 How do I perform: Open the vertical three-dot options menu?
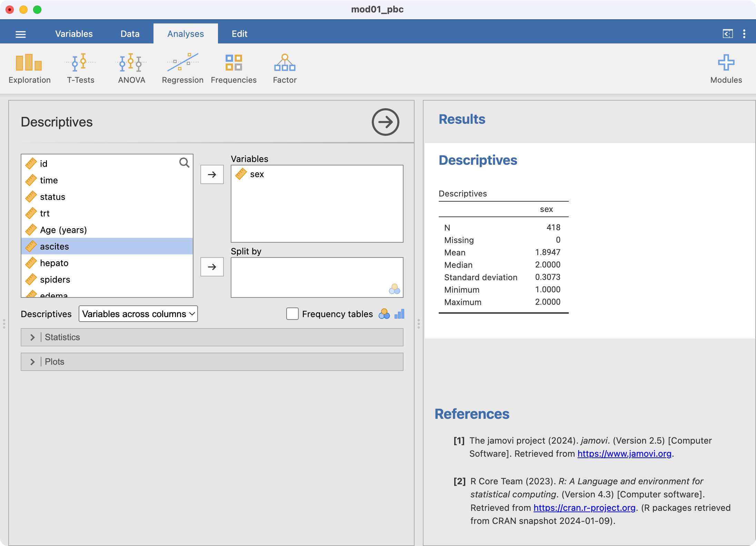[x=744, y=34]
